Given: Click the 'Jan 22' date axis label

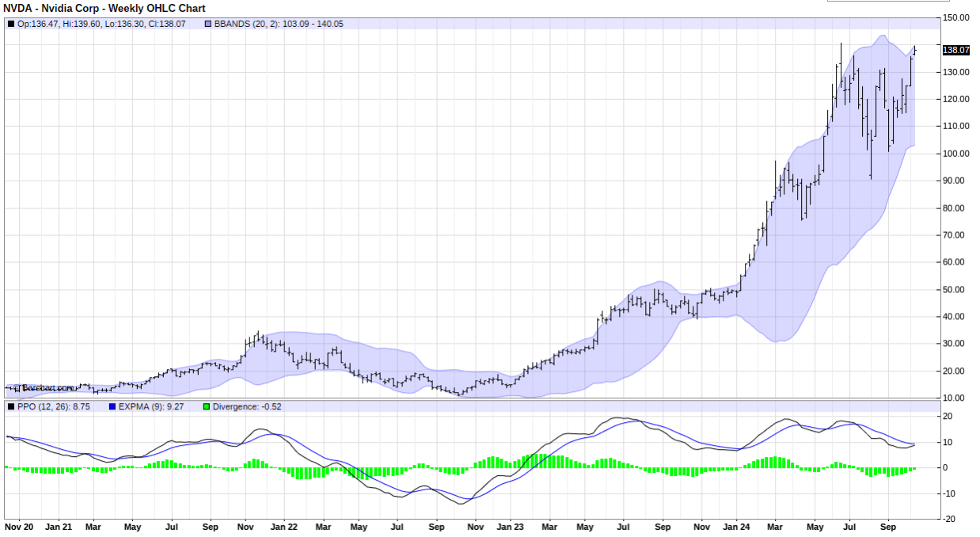Looking at the screenshot, I should tap(283, 527).
